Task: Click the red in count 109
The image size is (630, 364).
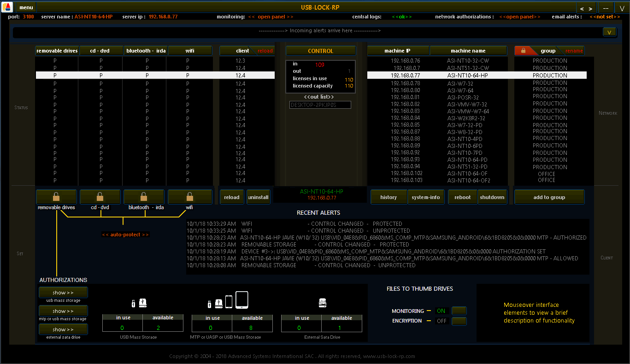Action: tap(320, 65)
